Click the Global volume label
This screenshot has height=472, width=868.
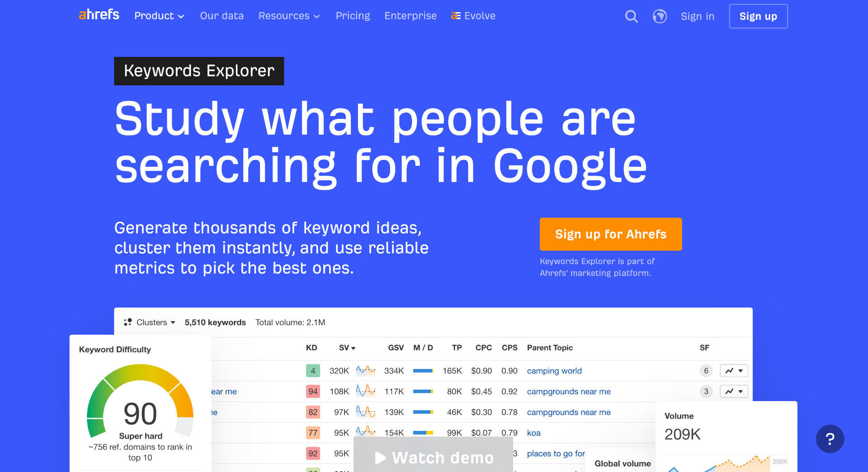[623, 463]
